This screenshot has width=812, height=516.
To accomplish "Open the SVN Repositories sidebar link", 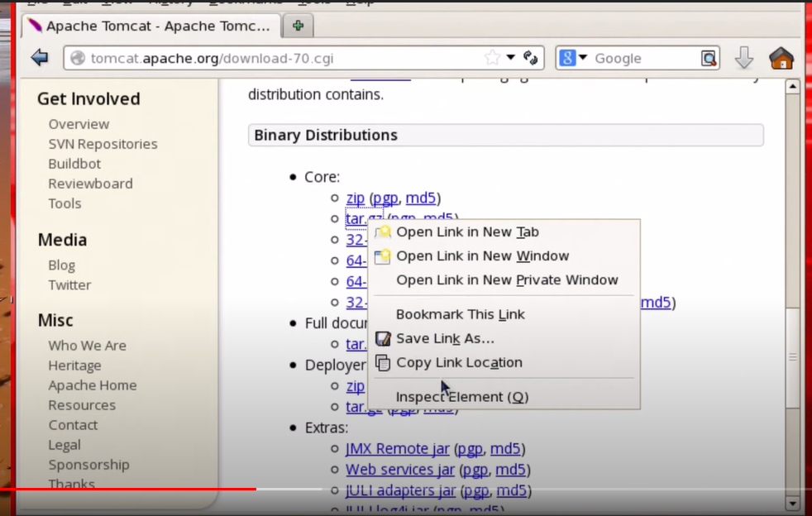I will coord(103,144).
